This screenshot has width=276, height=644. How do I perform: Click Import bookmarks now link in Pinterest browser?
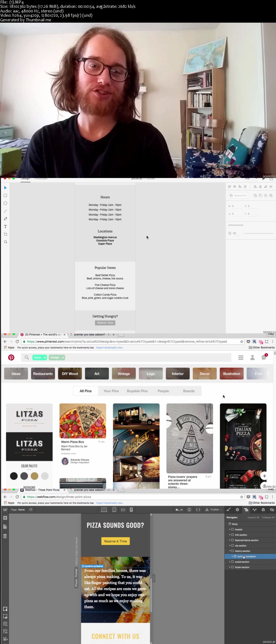click(x=110, y=348)
